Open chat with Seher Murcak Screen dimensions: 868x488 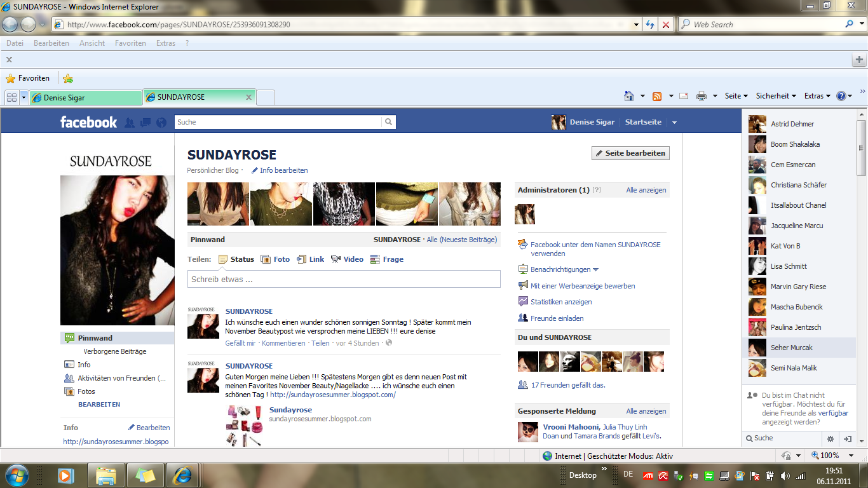[799, 348]
